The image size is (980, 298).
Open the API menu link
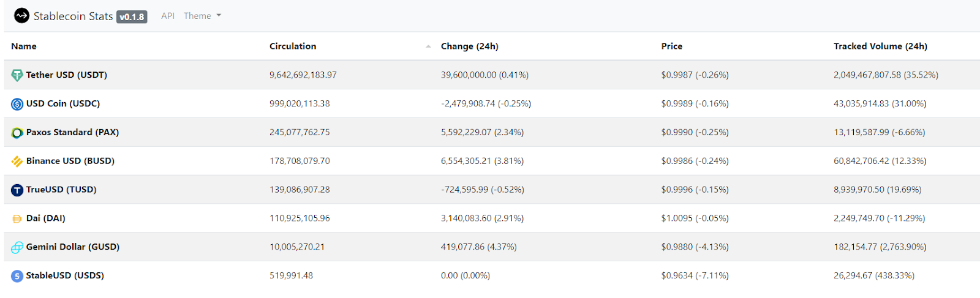tap(168, 16)
